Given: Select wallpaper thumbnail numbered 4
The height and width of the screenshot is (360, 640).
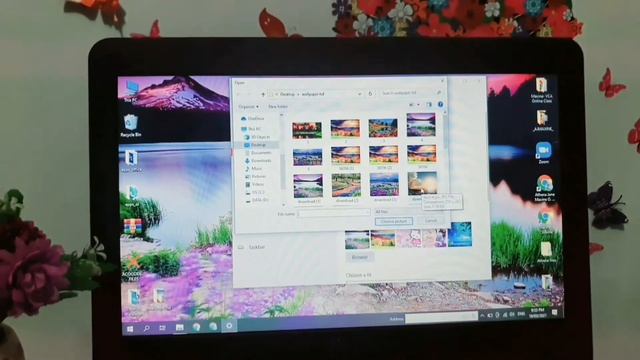Looking at the screenshot, I should pos(421,125).
